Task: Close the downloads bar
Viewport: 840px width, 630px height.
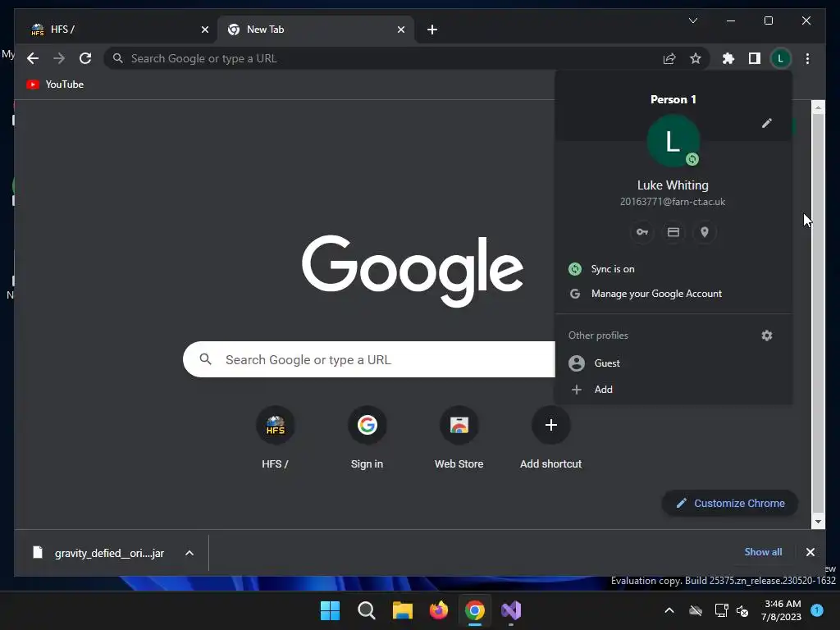Action: pyautogui.click(x=810, y=552)
